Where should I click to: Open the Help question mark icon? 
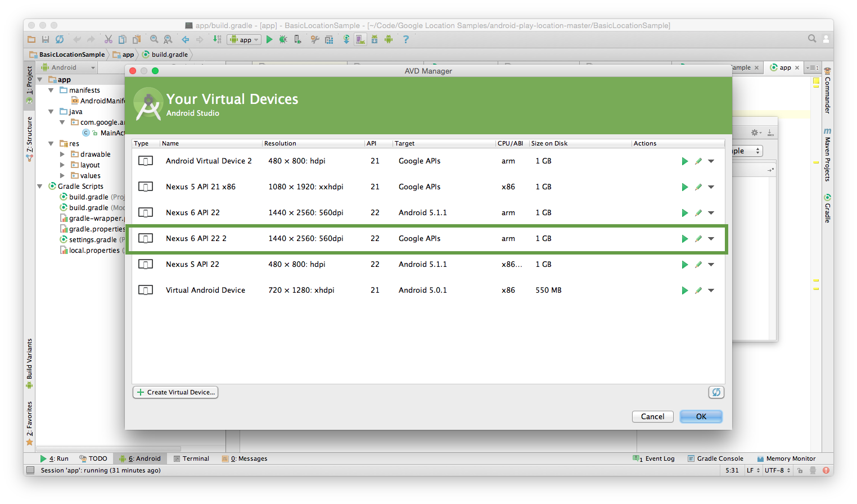coord(405,39)
